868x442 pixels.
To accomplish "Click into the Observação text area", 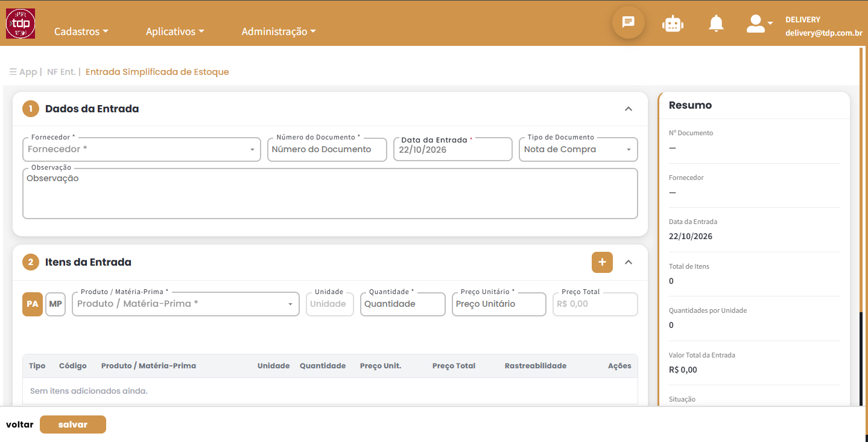I will tap(330, 193).
